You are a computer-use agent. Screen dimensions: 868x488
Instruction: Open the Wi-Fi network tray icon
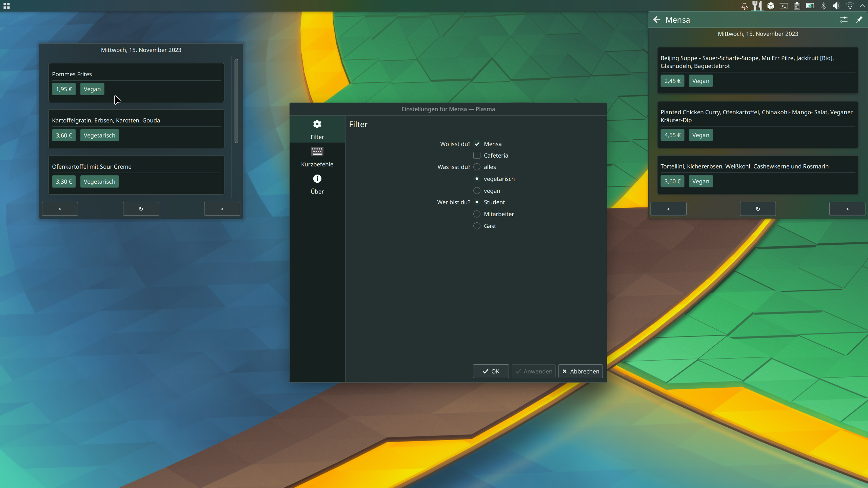[850, 6]
